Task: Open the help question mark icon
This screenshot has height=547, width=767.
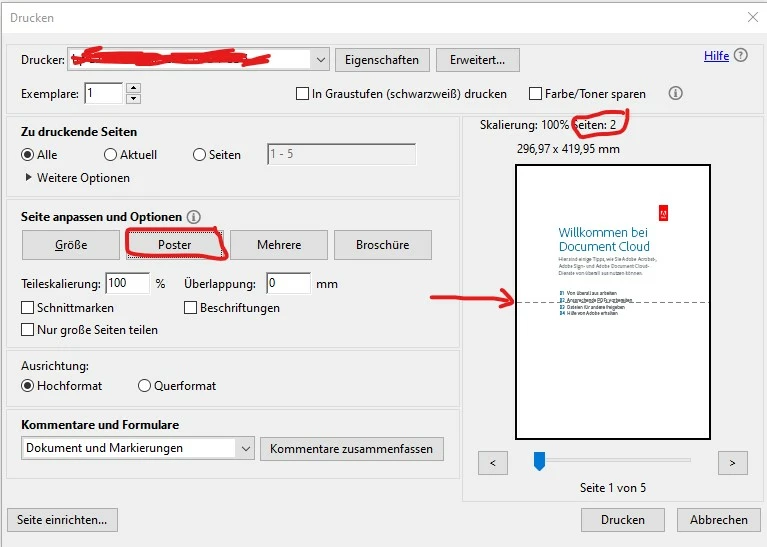Action: pos(741,55)
